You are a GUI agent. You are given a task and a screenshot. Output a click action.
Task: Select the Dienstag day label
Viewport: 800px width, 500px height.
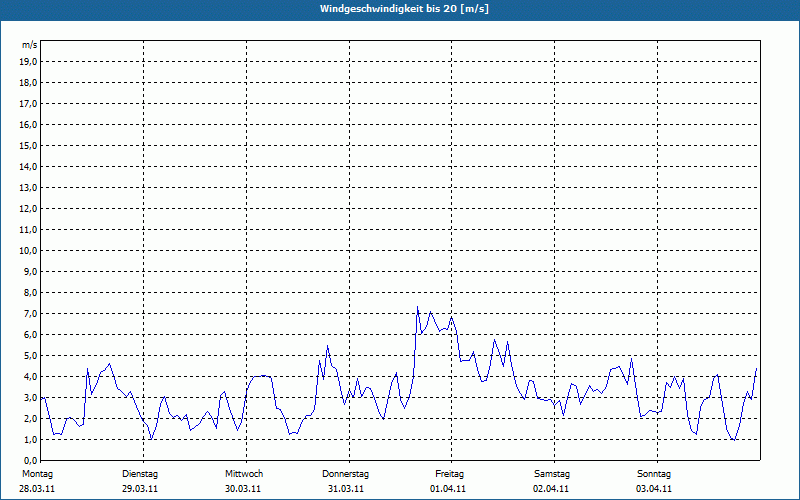click(140, 473)
